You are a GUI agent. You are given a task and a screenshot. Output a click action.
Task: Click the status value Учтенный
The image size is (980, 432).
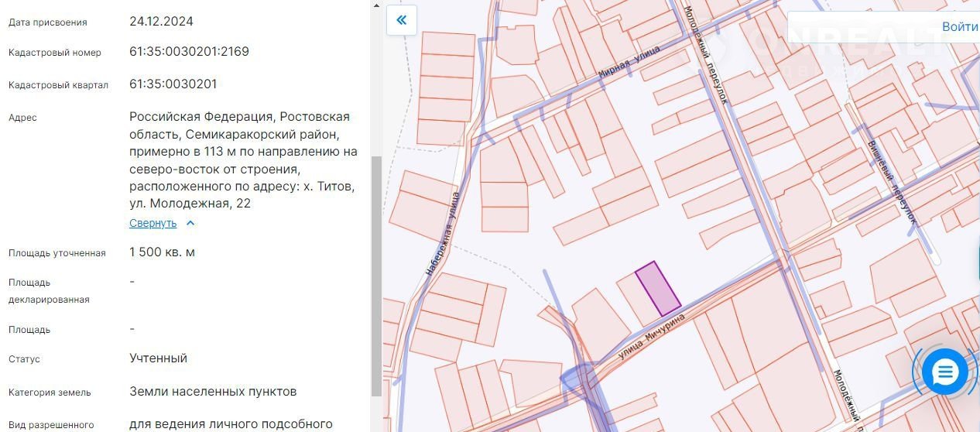click(x=158, y=358)
